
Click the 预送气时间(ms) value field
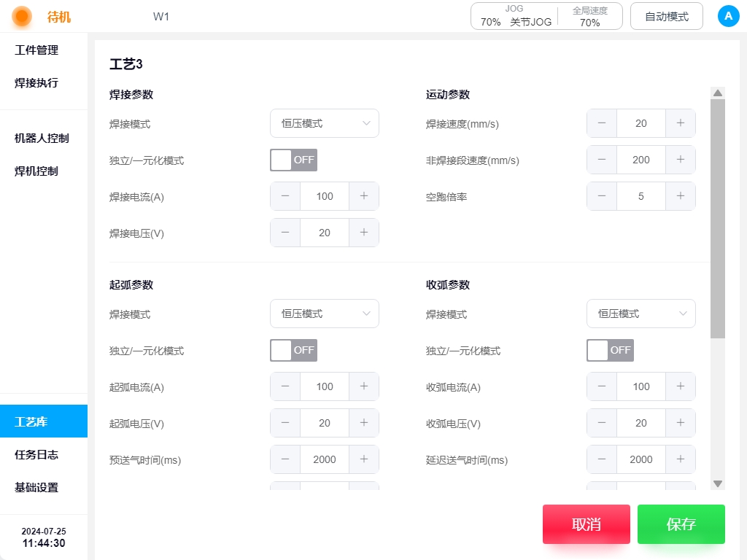pos(325,459)
